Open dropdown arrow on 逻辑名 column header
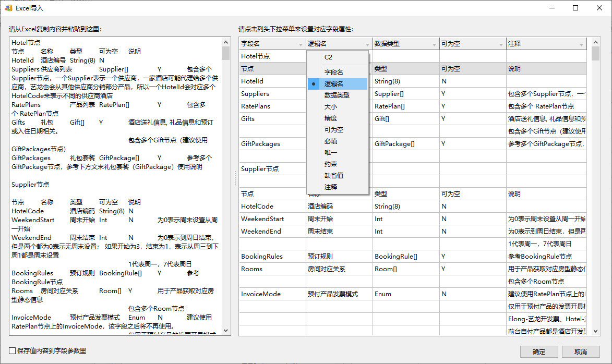612x364 pixels. click(367, 45)
